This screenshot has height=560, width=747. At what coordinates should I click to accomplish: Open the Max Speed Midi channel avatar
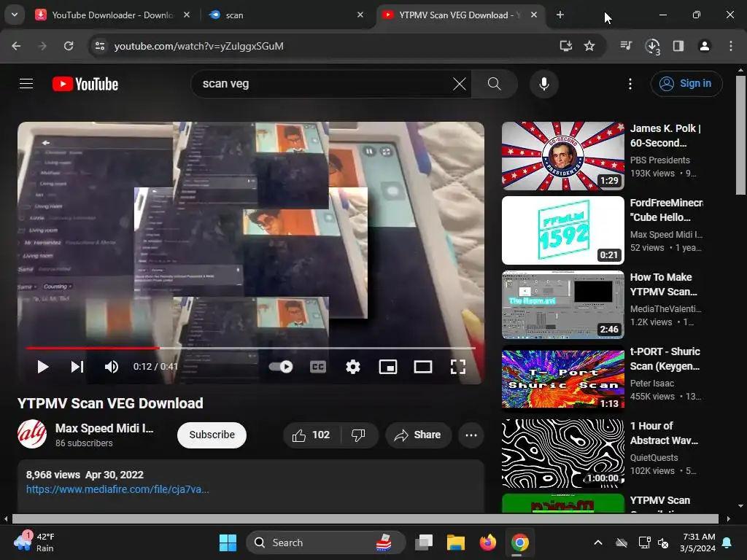point(32,434)
